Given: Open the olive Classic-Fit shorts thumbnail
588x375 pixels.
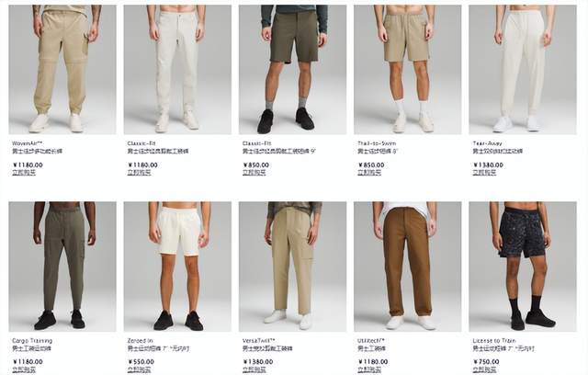Looking at the screenshot, I should [x=292, y=69].
